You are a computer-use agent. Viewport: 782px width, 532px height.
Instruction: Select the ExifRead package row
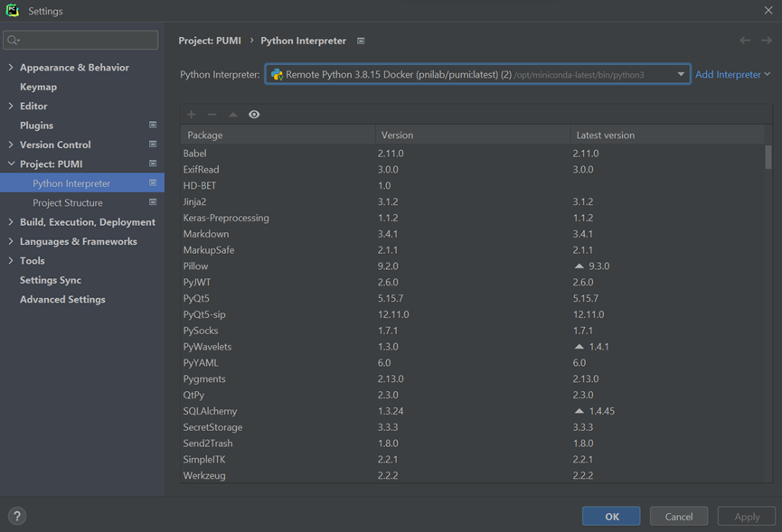(472, 170)
